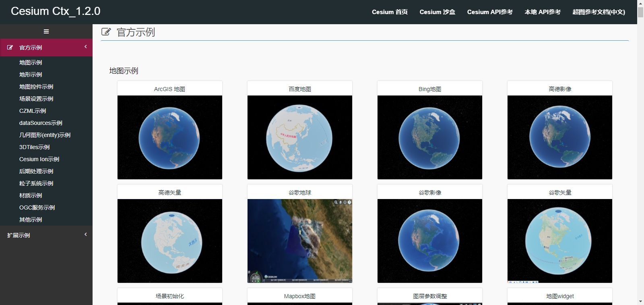Click the edit icon beside 官方示例 in sidebar
644x305 pixels.
coord(10,48)
